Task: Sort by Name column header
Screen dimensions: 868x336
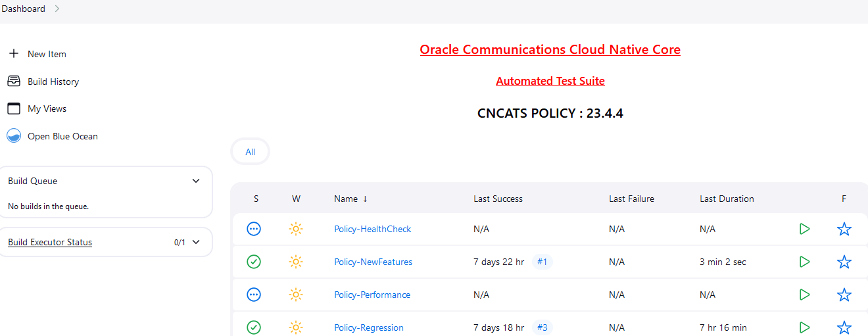Action: click(350, 199)
